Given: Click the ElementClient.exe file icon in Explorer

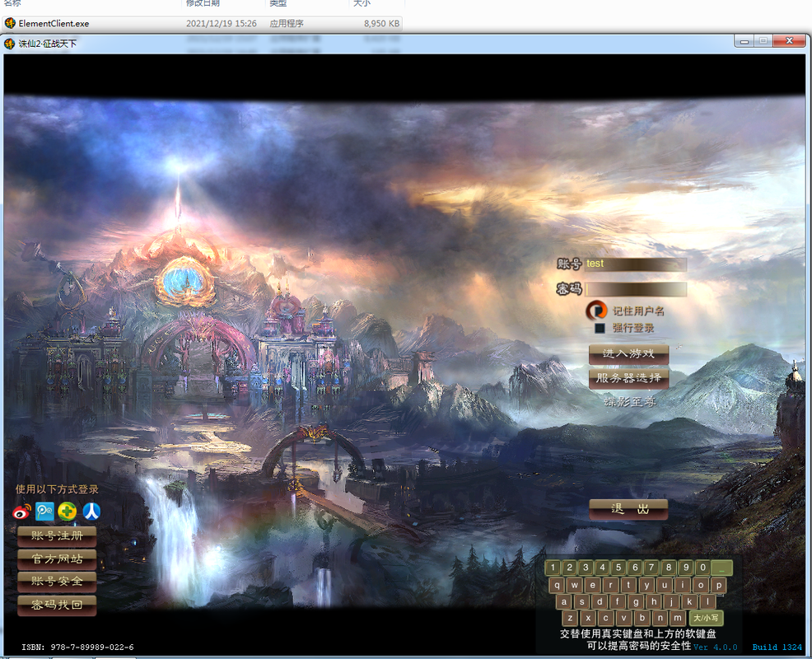Looking at the screenshot, I should 10,23.
